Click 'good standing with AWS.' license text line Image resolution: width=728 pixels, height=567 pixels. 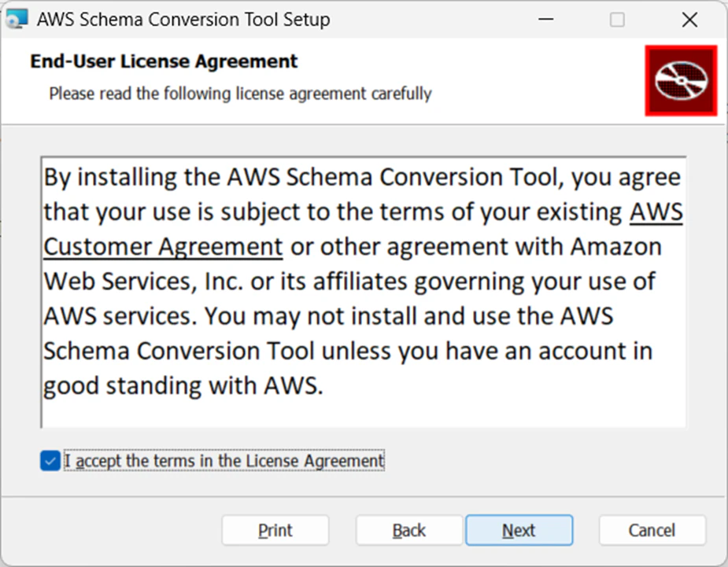183,386
